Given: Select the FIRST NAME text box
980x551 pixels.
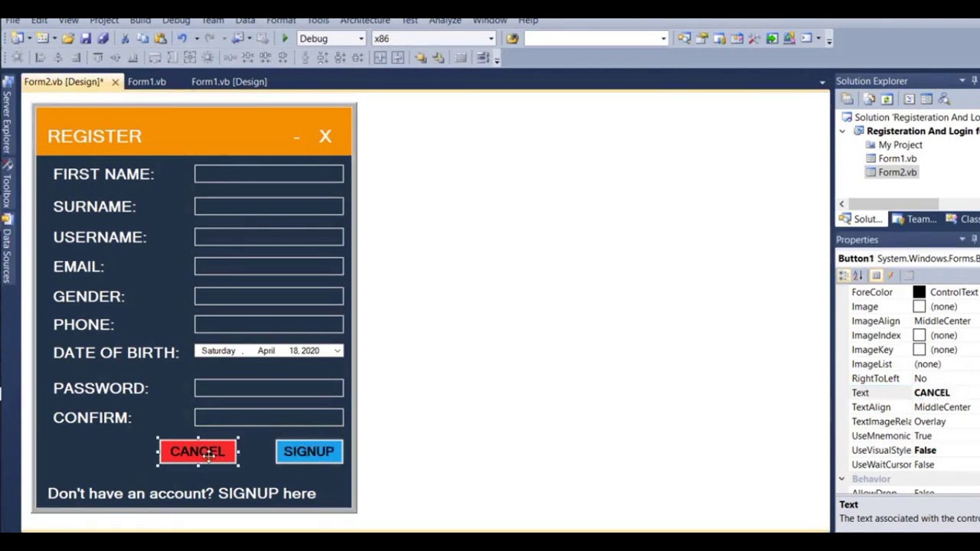Looking at the screenshot, I should tap(269, 174).
